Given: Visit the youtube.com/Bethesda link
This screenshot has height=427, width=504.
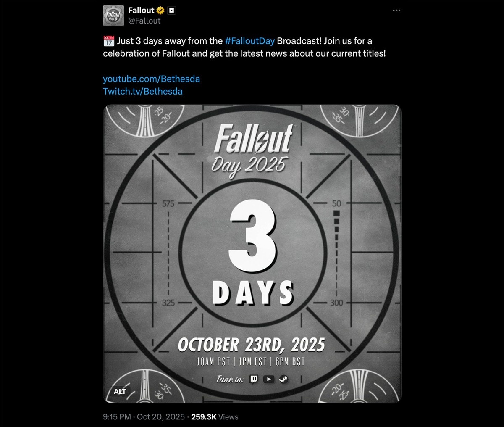Looking at the screenshot, I should tap(151, 79).
